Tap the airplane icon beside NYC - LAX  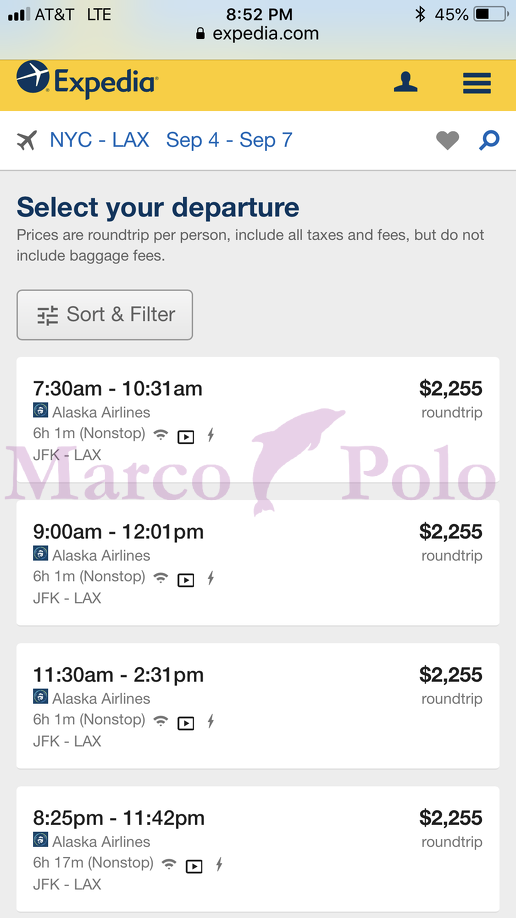point(27,141)
